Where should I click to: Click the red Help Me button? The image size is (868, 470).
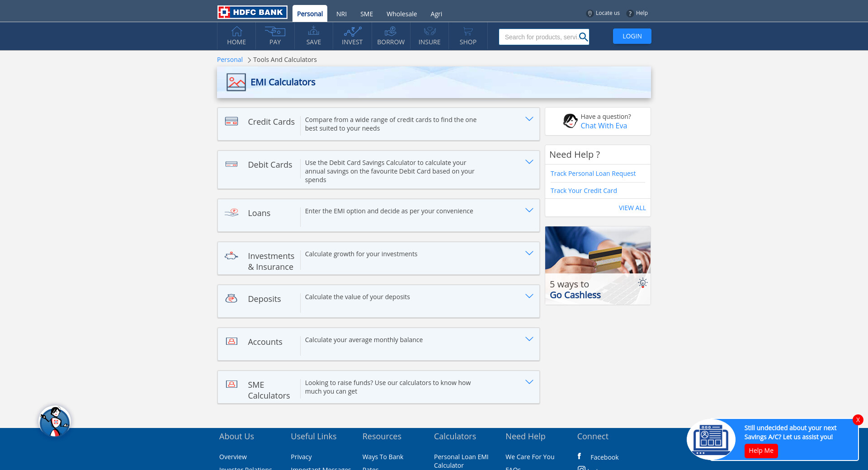761,451
